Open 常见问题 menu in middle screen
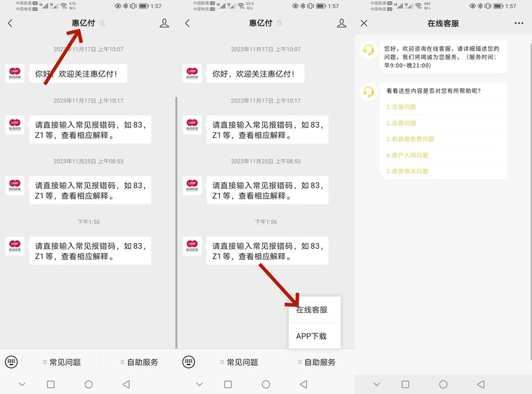Screen dimensions: 532x394 coord(239,362)
